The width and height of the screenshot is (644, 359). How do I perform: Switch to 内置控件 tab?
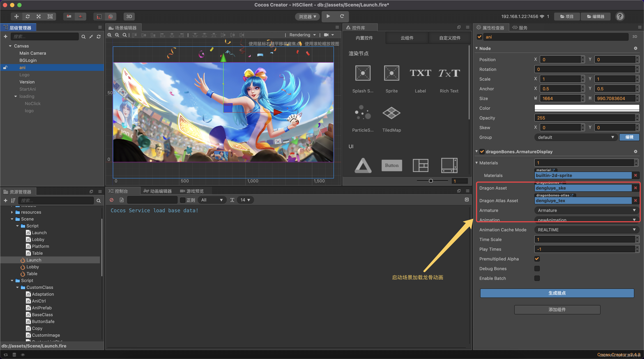[x=364, y=38]
